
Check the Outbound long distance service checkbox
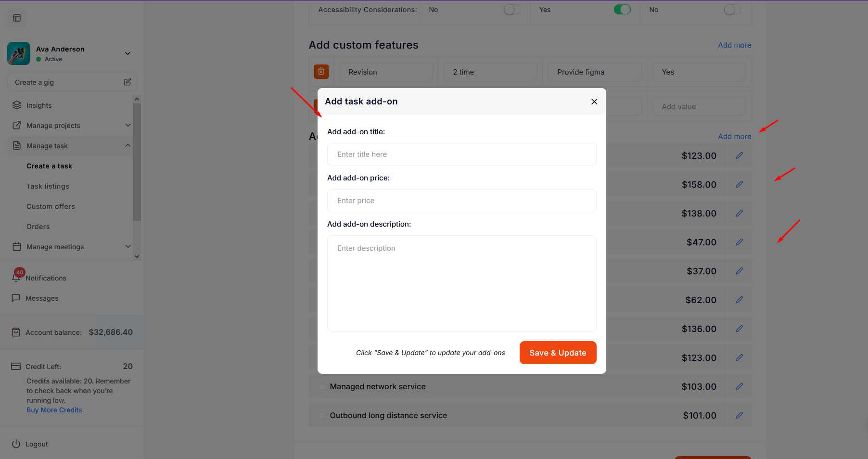[x=322, y=415]
